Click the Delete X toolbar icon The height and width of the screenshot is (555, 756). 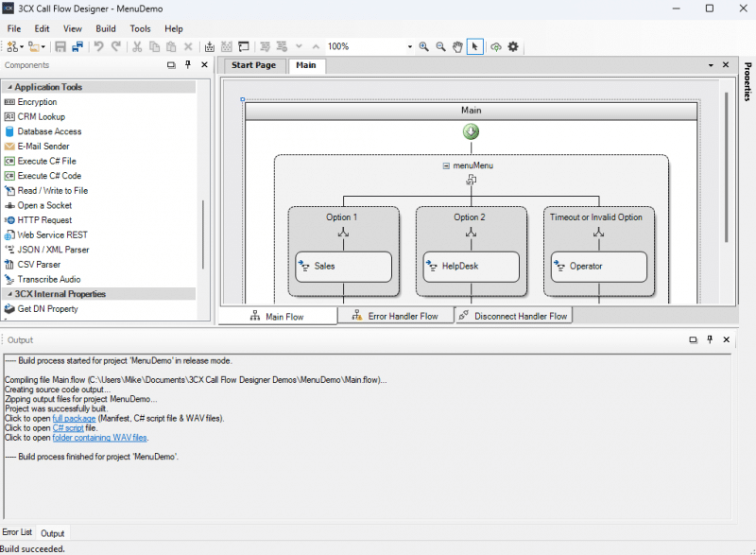188,46
